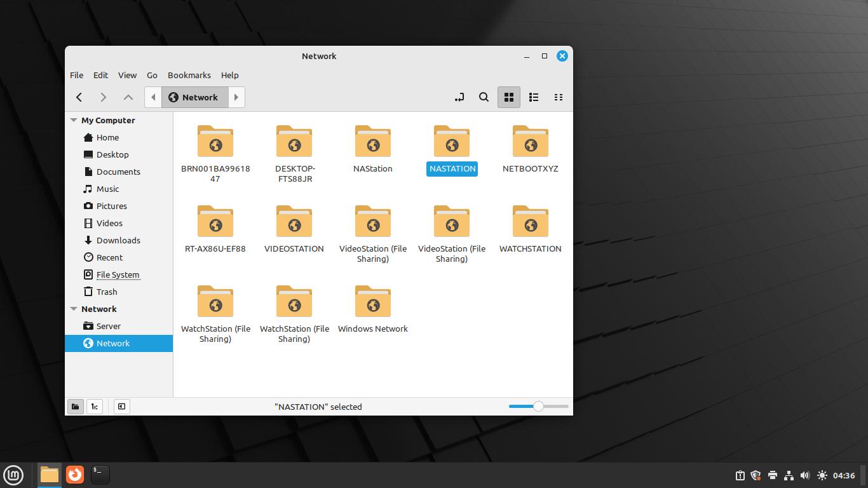Viewport: 868px width, 488px height.
Task: Launch Firefox from the taskbar
Action: pos(75,475)
